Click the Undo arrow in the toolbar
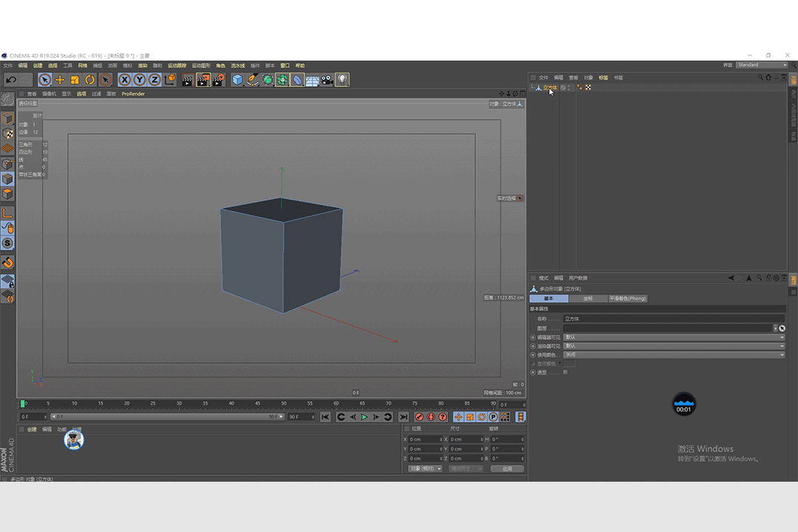 (x=10, y=80)
